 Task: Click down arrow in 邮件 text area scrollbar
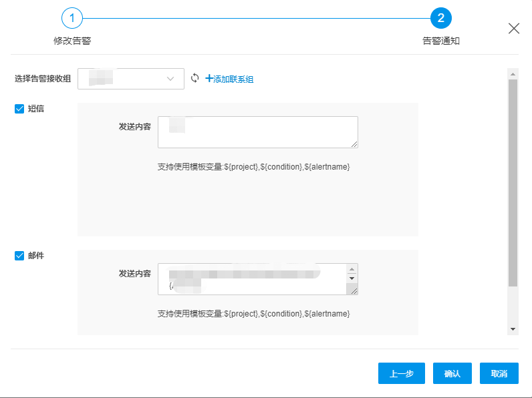pos(352,278)
